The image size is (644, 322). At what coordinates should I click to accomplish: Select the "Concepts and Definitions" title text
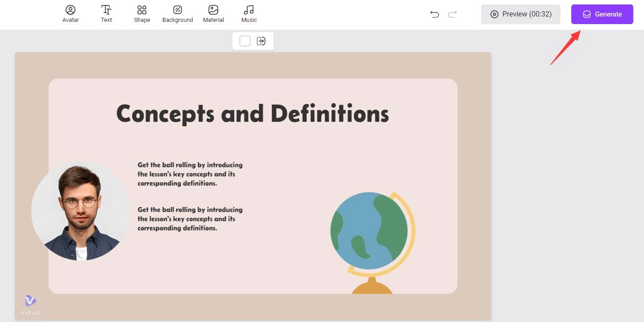(x=253, y=114)
